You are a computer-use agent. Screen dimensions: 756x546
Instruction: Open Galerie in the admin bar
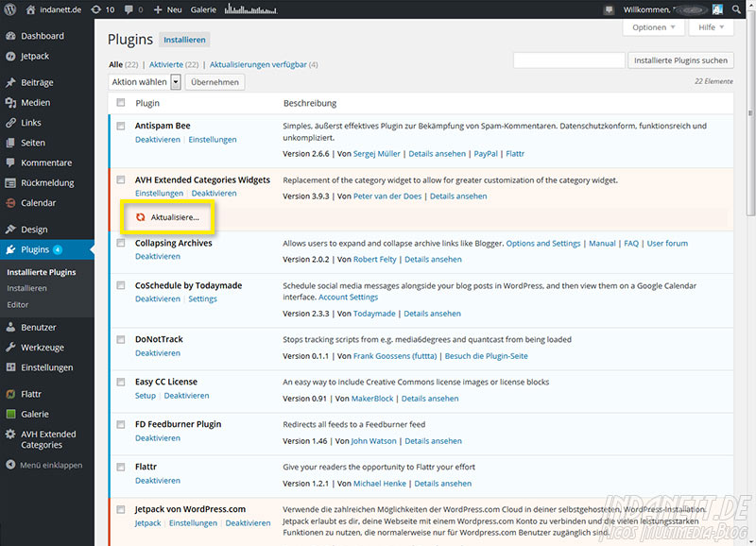tap(203, 9)
